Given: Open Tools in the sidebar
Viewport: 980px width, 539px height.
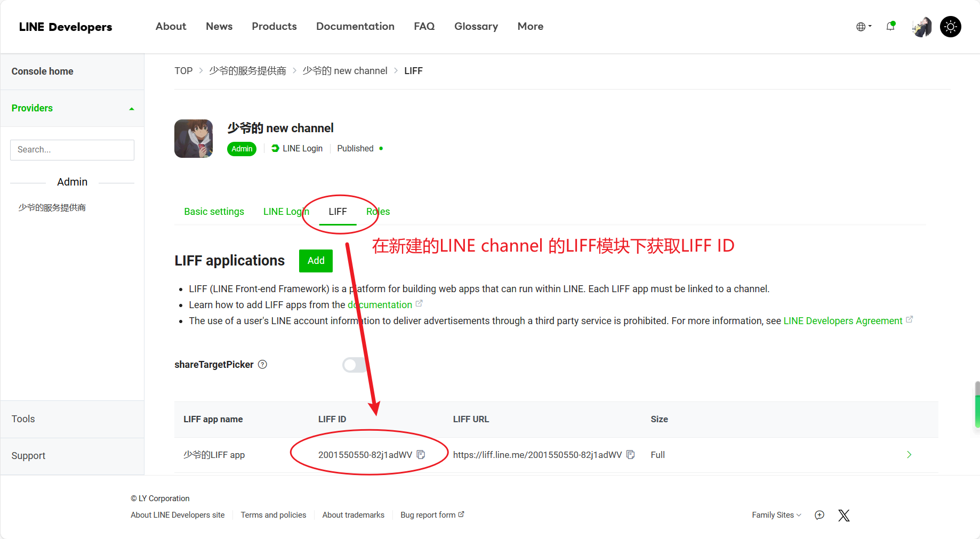Looking at the screenshot, I should pyautogui.click(x=72, y=419).
